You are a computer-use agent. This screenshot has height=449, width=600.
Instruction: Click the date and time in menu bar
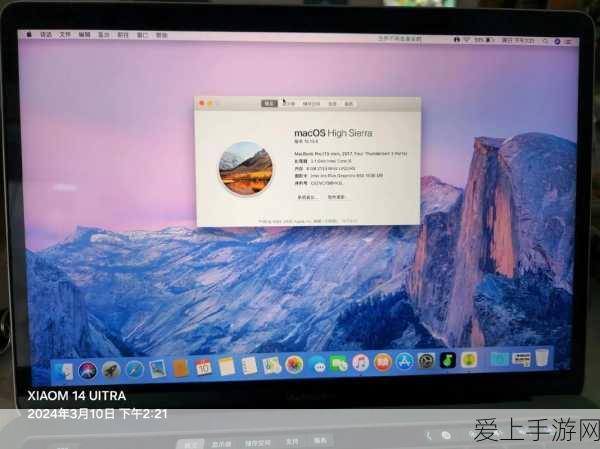tap(518, 40)
